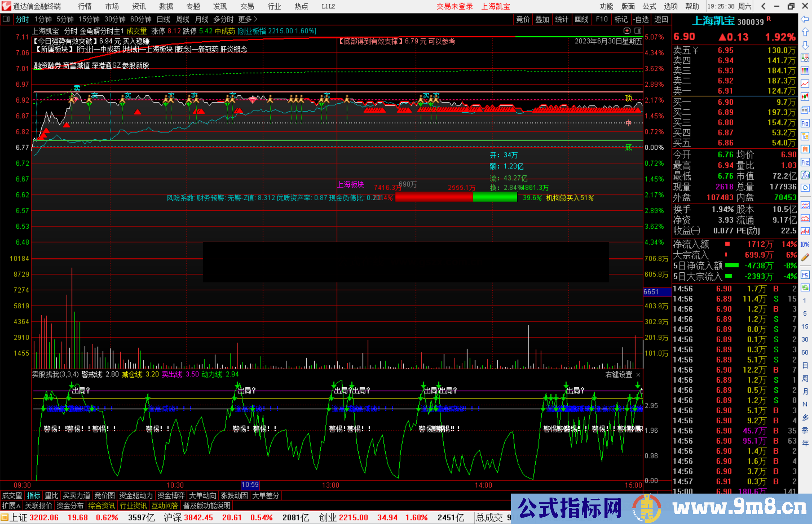
Task: Toggle the side panel layout icon
Action: point(638,31)
